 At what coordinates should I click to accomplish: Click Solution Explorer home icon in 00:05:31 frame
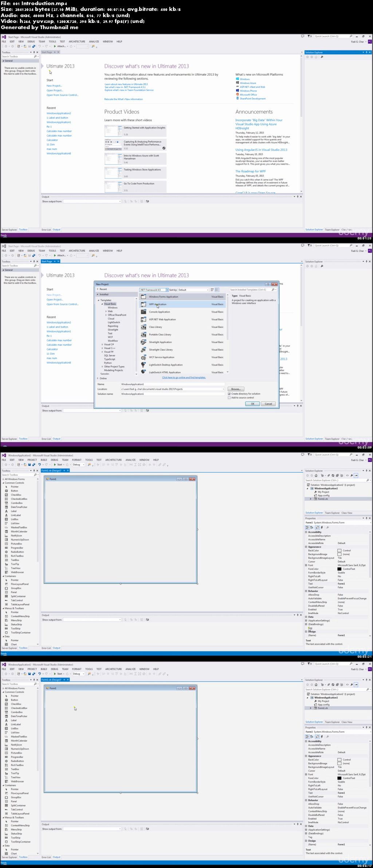[316, 475]
